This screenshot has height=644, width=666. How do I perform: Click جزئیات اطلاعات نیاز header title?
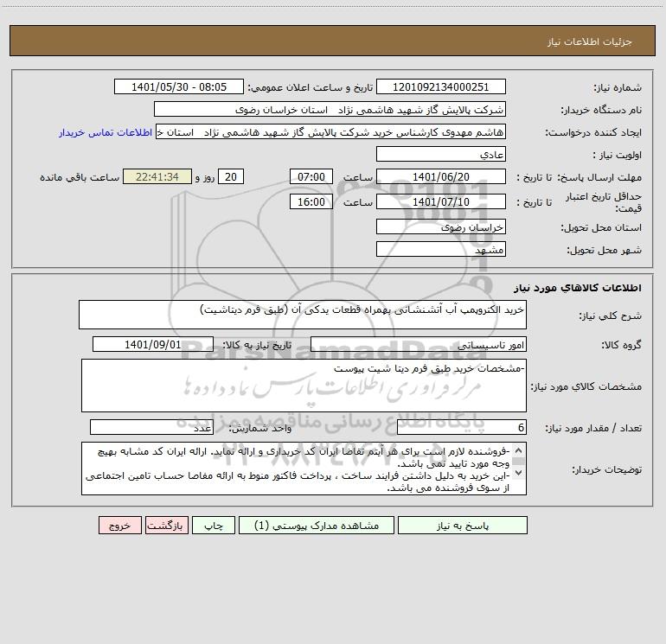(x=590, y=41)
